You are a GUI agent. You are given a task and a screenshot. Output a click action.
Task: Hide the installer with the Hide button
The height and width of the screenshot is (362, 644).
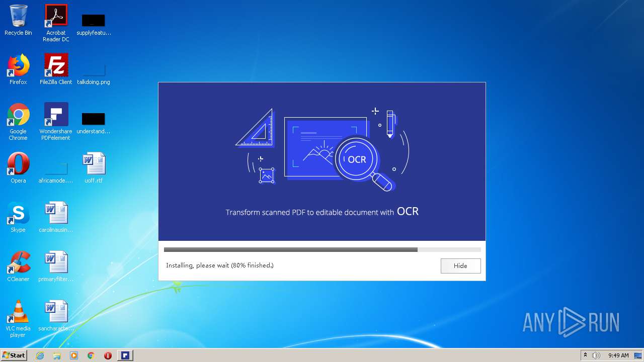pos(460,266)
